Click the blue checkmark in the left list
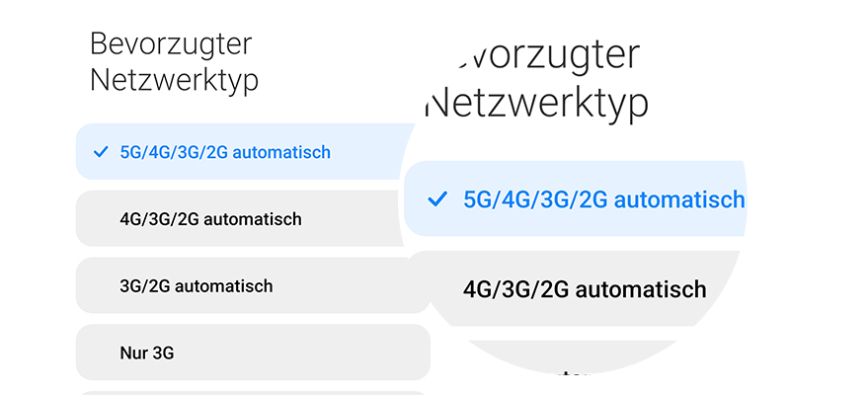The width and height of the screenshot is (868, 395). (99, 152)
